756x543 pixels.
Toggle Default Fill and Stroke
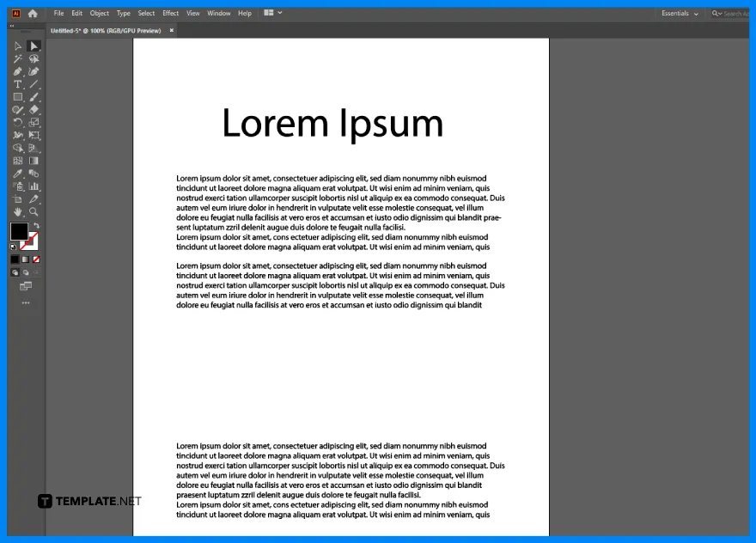(13, 247)
